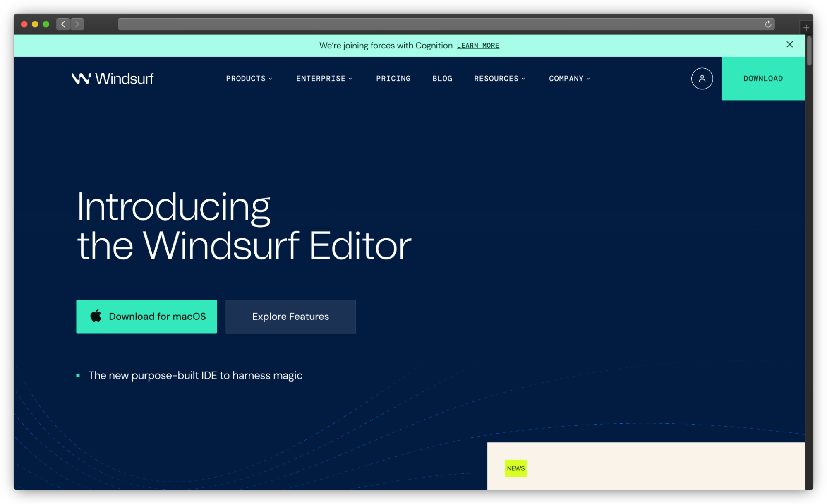
Task: Expand the Enterprise dropdown menu
Action: pyautogui.click(x=324, y=79)
